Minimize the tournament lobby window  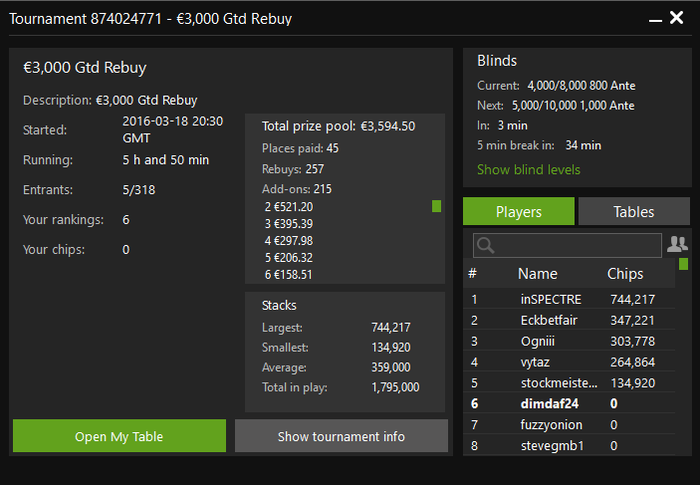click(655, 18)
